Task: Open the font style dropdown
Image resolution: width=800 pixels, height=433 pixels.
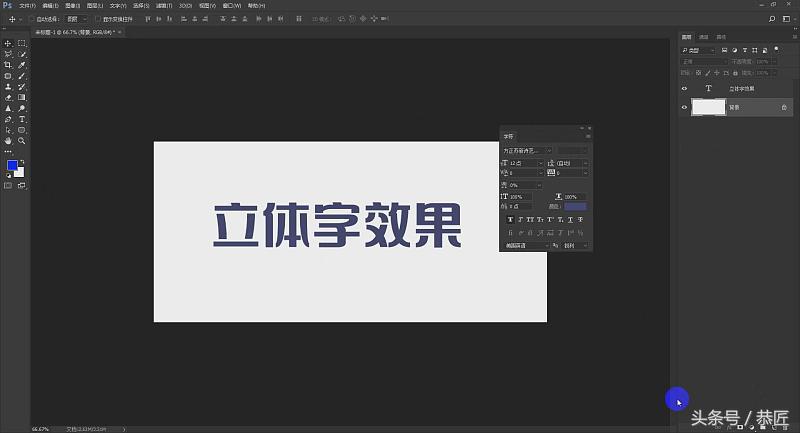Action: 572,150
